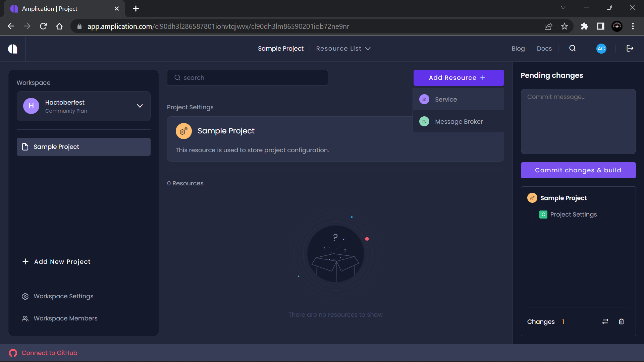
Task: Open Workspace Settings via the gear icon
Action: 25,296
